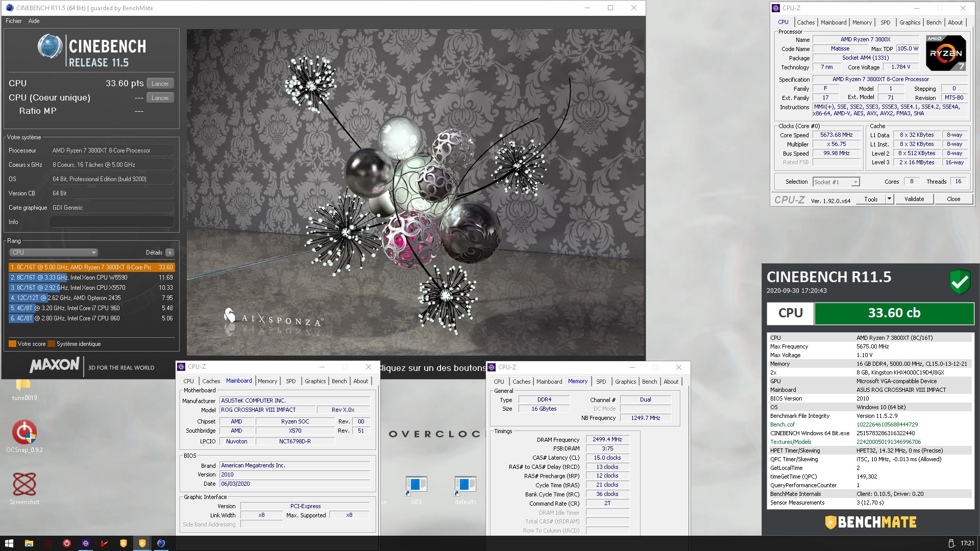Click the AMD Ryzen 7 logo in CPU-Z
This screenshot has height=551, width=980.
coord(946,53)
